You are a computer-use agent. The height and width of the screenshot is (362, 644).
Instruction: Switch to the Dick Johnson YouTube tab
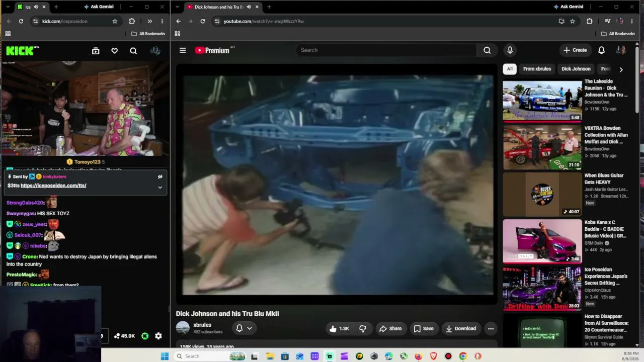click(219, 7)
